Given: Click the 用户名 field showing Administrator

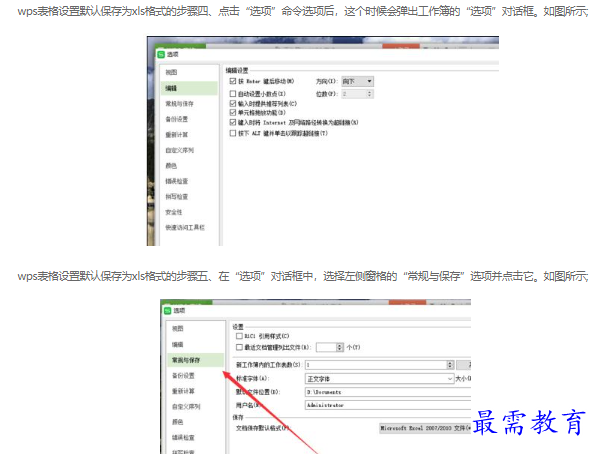Looking at the screenshot, I should coord(388,405).
